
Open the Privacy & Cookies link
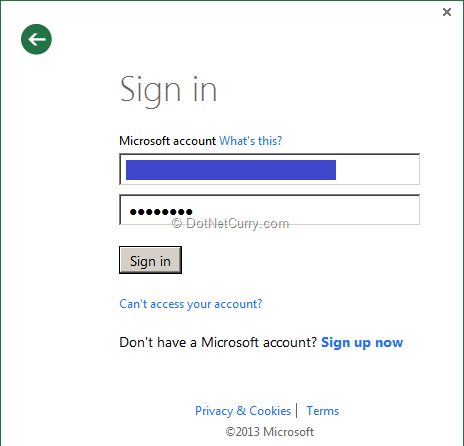[243, 411]
